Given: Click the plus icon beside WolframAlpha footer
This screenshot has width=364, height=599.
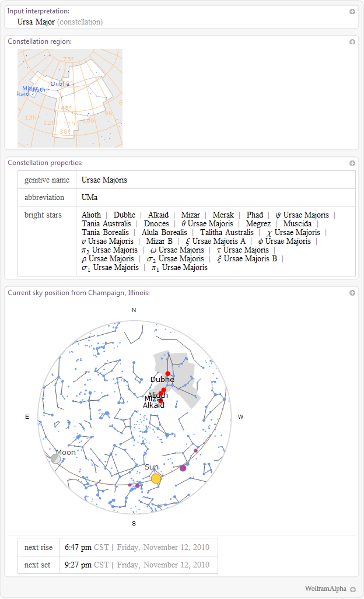Looking at the screenshot, I should 353,589.
